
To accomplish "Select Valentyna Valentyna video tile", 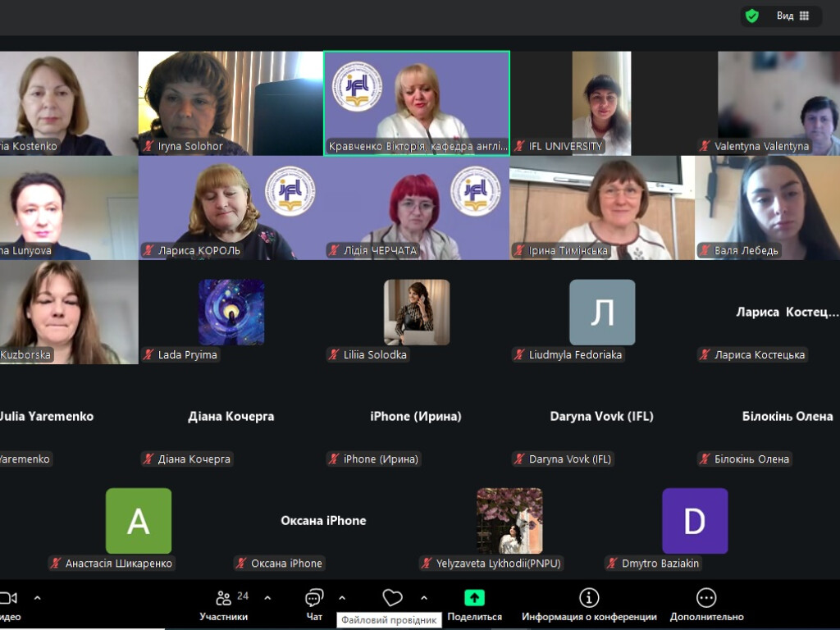I will click(767, 103).
